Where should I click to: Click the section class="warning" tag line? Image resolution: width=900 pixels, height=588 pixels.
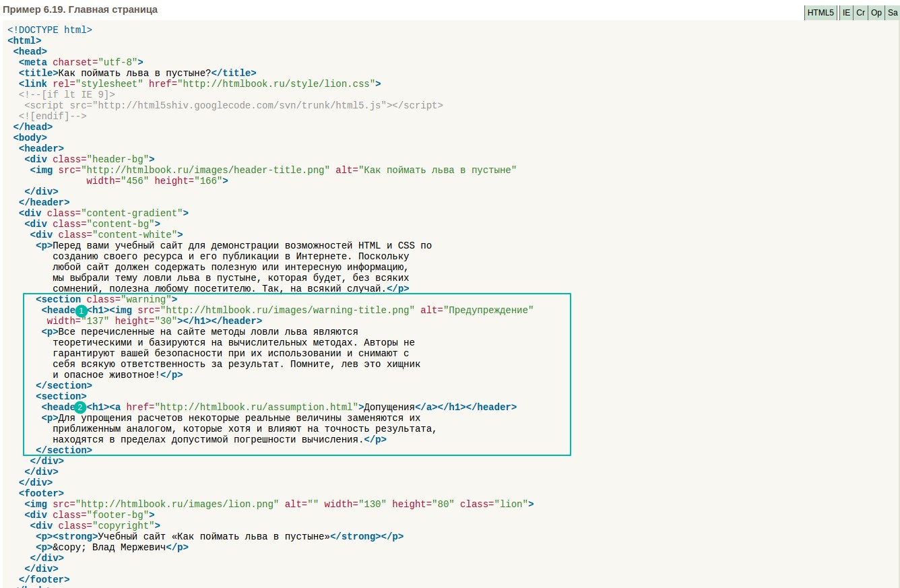tap(106, 299)
